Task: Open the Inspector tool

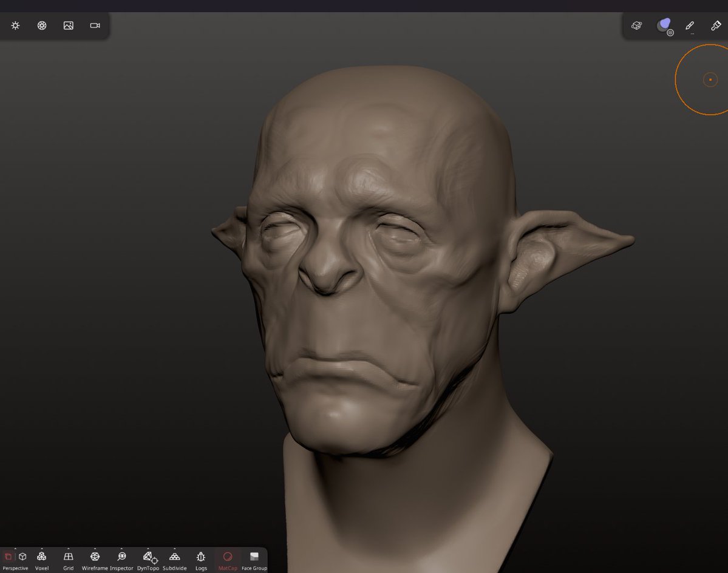Action: (x=121, y=560)
